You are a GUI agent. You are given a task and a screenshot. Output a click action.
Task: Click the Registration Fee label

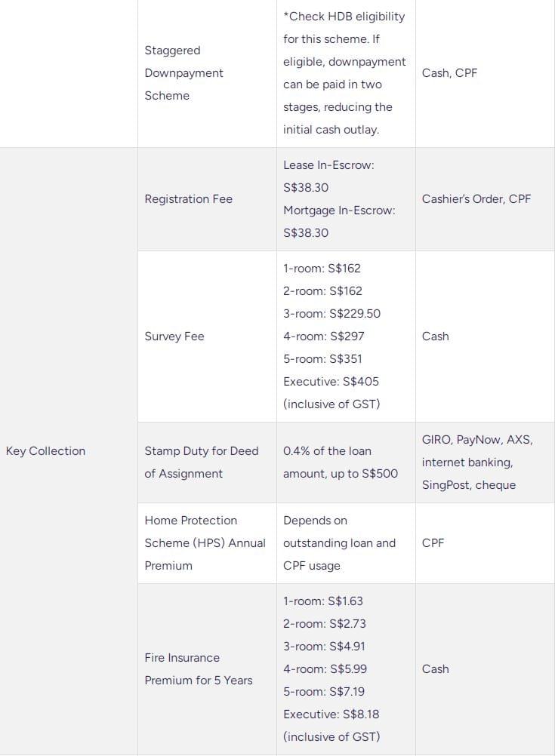click(188, 198)
